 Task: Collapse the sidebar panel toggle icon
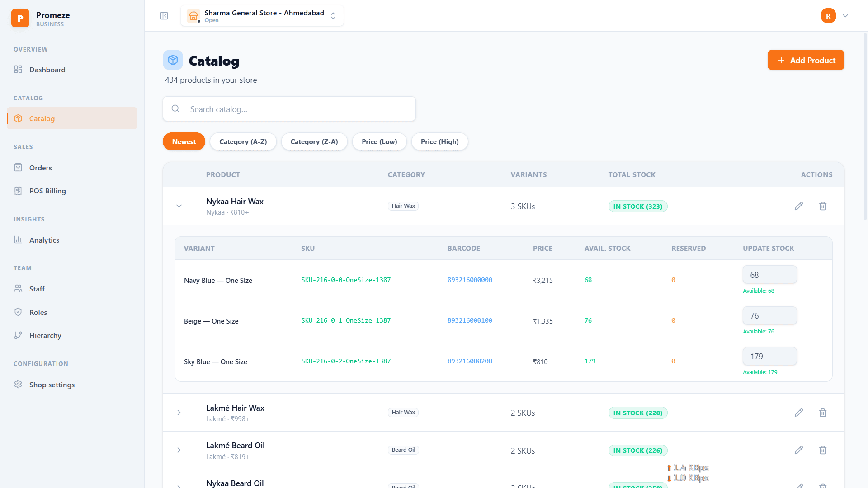[164, 16]
